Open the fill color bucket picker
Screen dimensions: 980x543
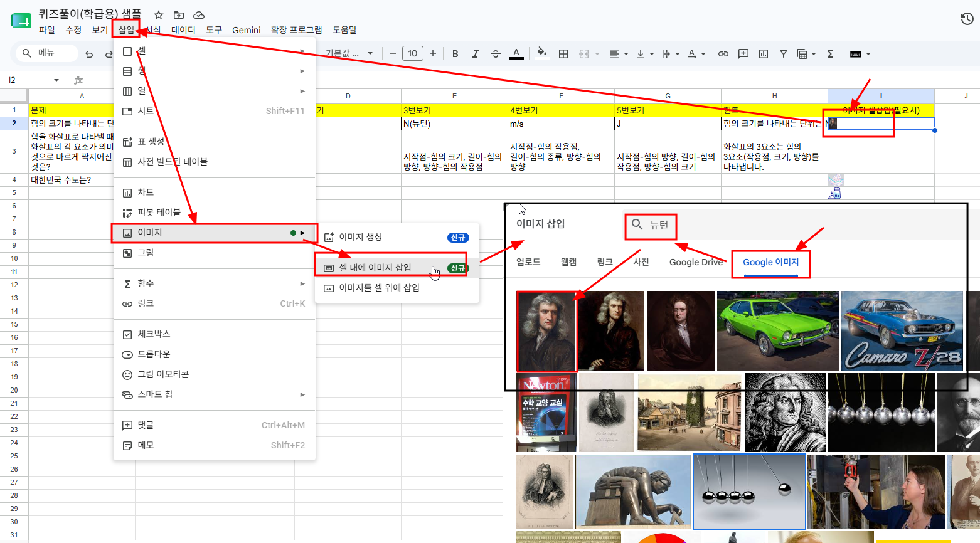coord(542,53)
